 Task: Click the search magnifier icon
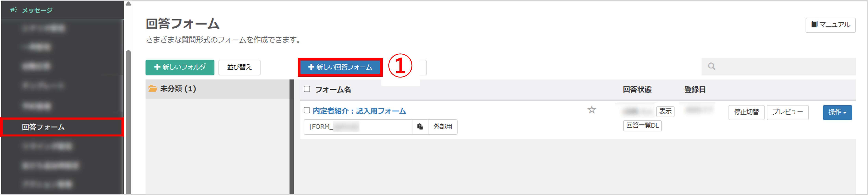pyautogui.click(x=711, y=66)
